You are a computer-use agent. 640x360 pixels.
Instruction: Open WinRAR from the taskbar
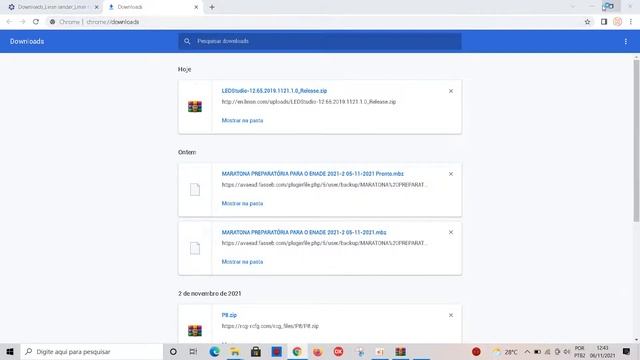click(x=400, y=351)
